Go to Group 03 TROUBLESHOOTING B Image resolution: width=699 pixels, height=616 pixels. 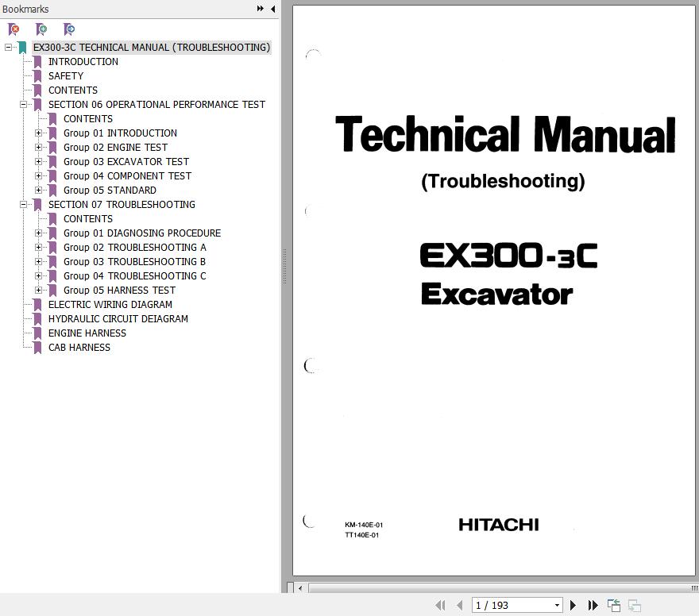point(134,261)
